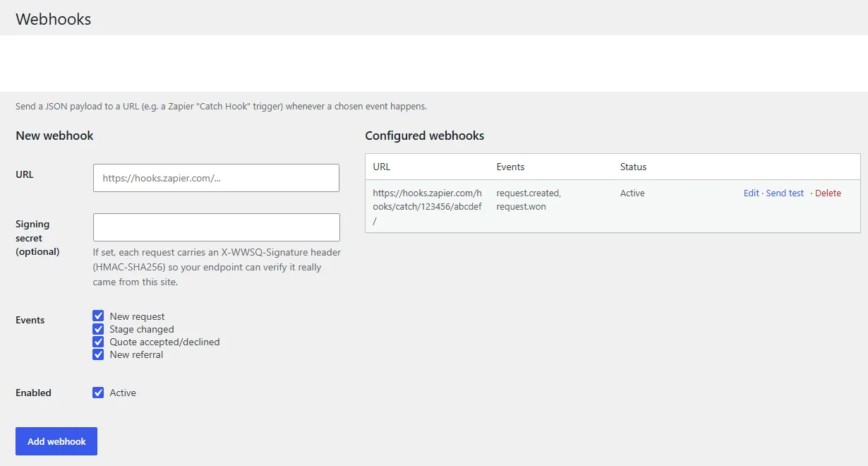This screenshot has height=466, width=868.
Task: Click the New webhook heading
Action: 54,136
